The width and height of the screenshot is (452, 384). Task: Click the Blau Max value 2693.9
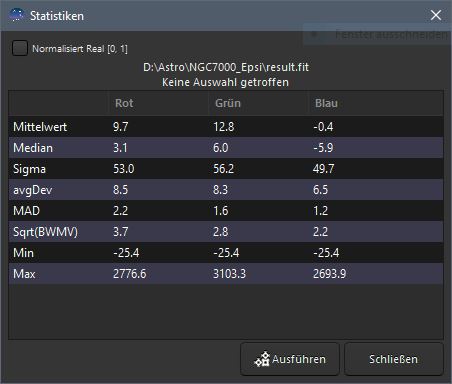click(329, 274)
